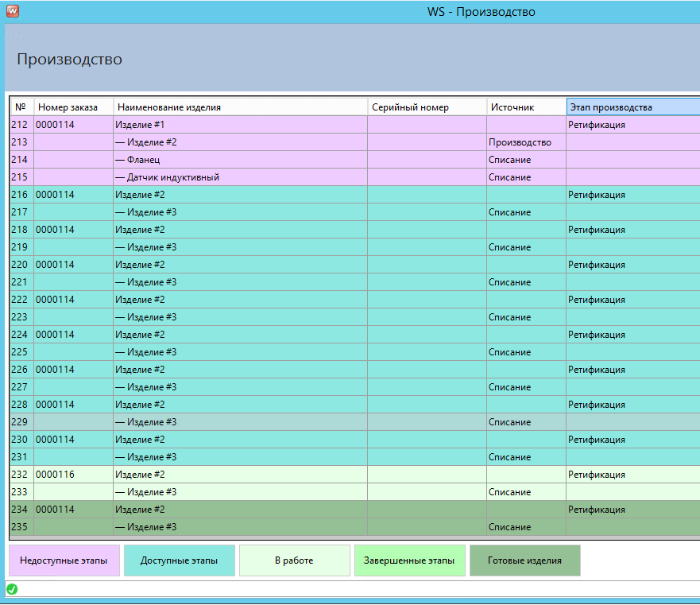Viewport: 700px width, 605px height.
Task: Click the Производство source cell in row 213
Action: pos(527,142)
